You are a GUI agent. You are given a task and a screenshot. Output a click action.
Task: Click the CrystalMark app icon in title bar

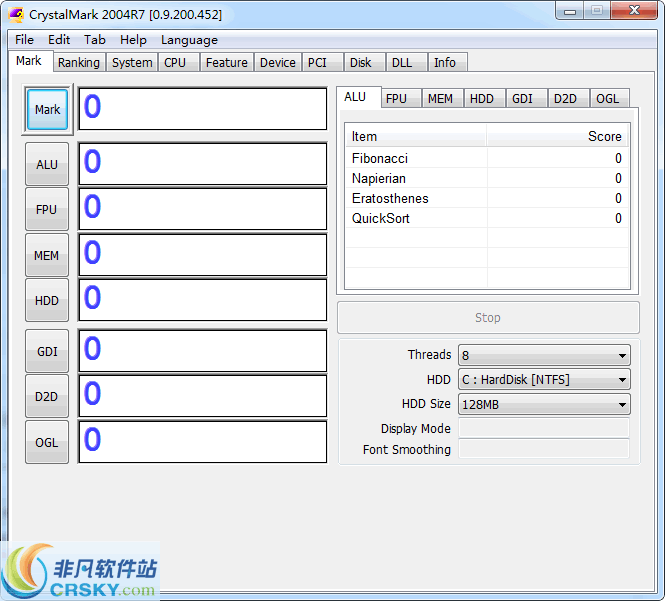17,15
